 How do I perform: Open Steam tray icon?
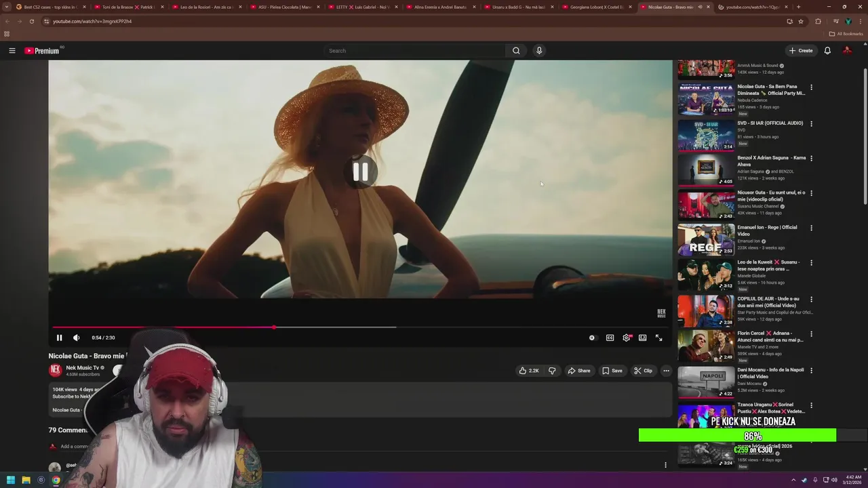tap(805, 480)
